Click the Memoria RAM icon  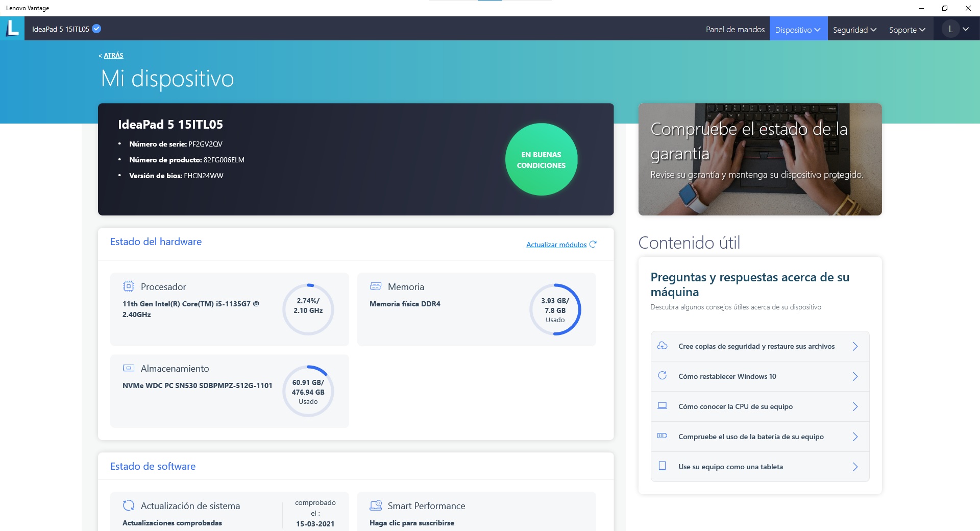(x=376, y=286)
